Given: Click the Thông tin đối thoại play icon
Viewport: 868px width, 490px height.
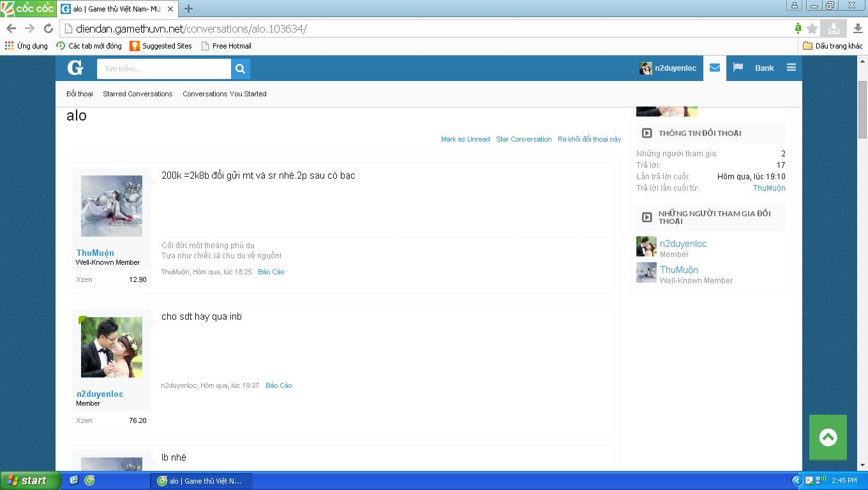Looking at the screenshot, I should pyautogui.click(x=647, y=133).
